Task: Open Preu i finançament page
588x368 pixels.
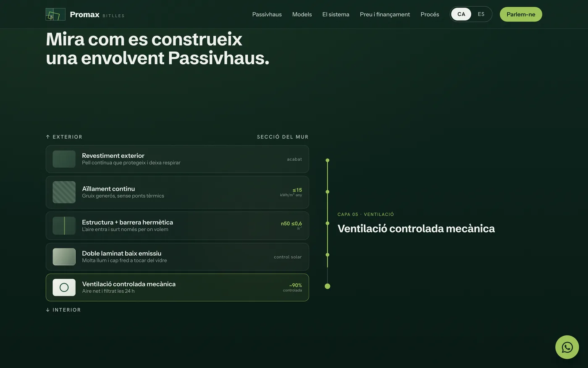Action: [x=385, y=14]
